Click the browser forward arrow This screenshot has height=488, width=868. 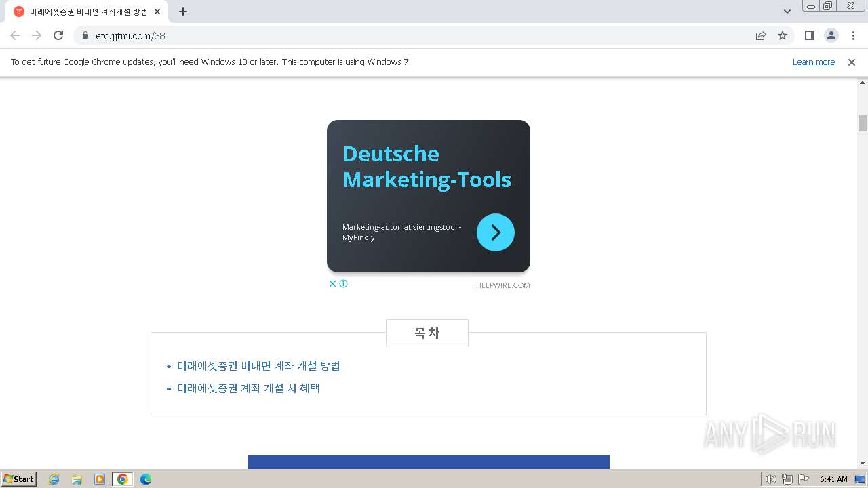click(37, 35)
